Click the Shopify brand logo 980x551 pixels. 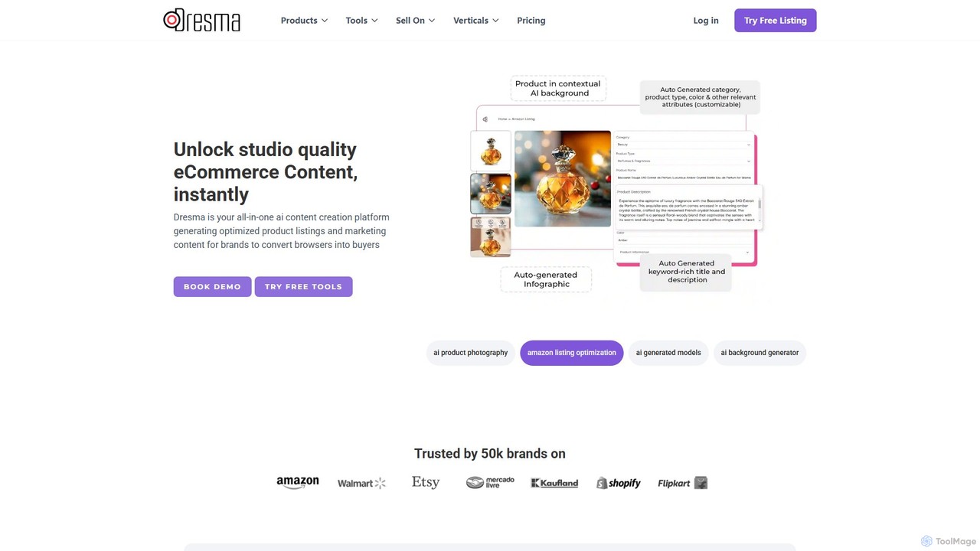pyautogui.click(x=619, y=483)
